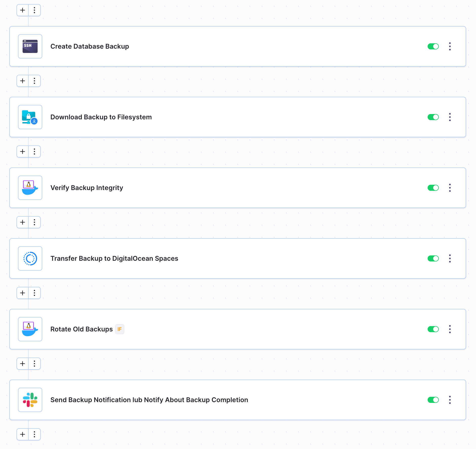Click the SSH icon on Create Database Backup
Viewport: 476px width, 449px height.
(30, 46)
